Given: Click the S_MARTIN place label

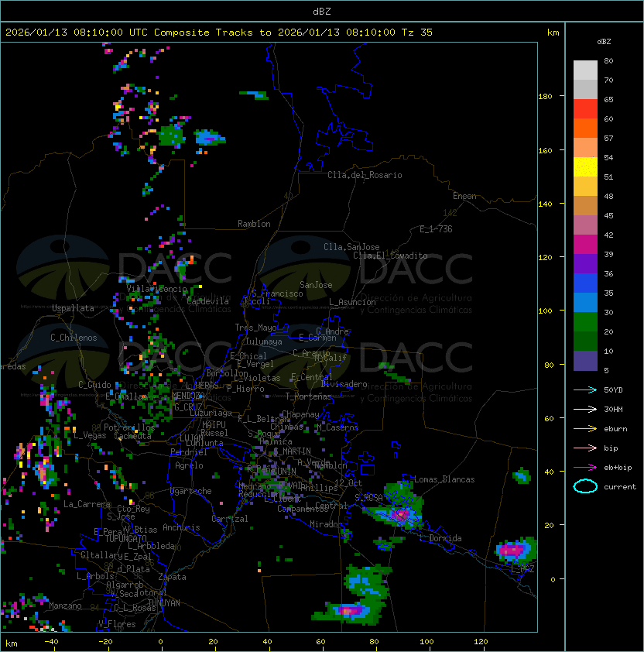Looking at the screenshot, I should [x=292, y=451].
